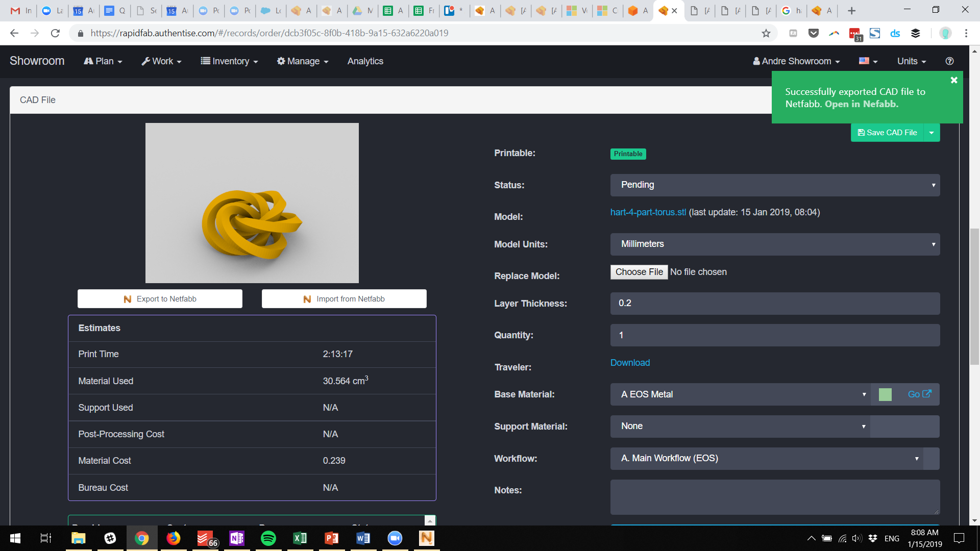Click the green Base Material color swatch
This screenshot has width=980, height=551.
click(885, 394)
